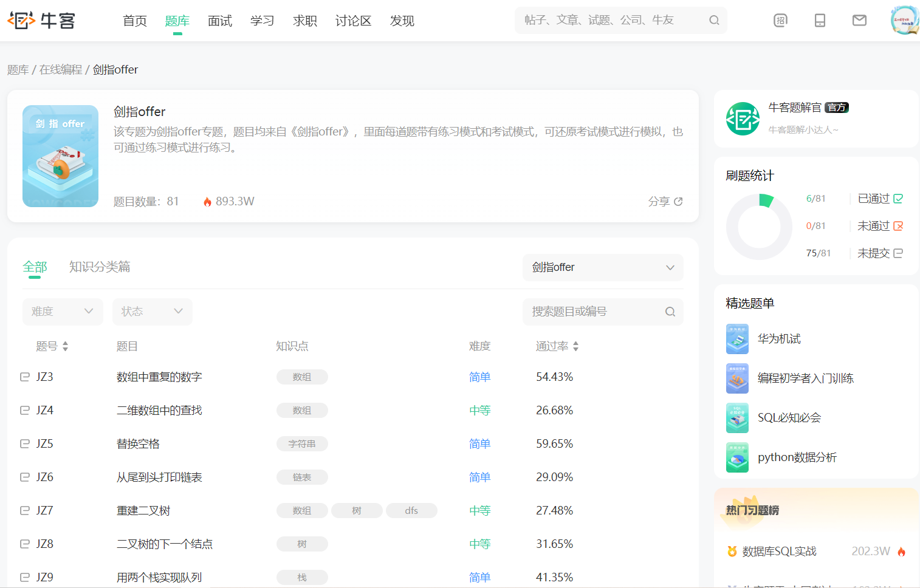Open problem 二维数组中的查找
This screenshot has width=920, height=588.
[159, 411]
